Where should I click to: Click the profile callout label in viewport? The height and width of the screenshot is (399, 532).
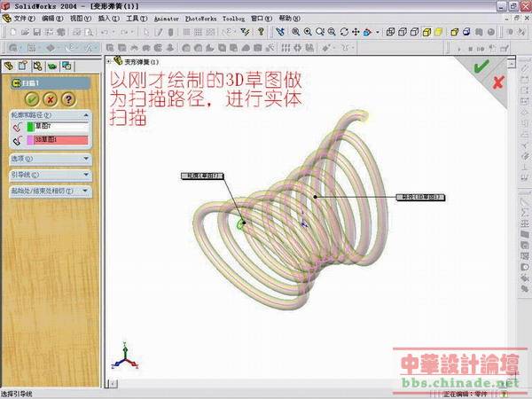(x=202, y=176)
